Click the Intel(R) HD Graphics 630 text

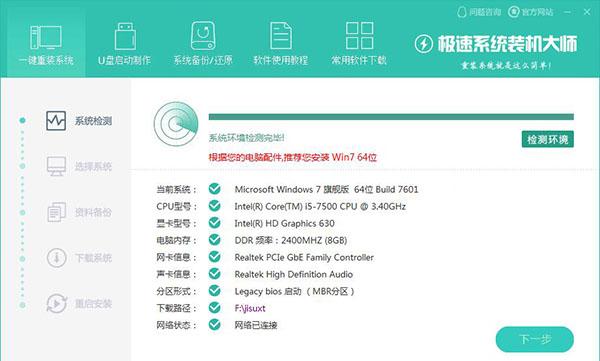coord(284,223)
